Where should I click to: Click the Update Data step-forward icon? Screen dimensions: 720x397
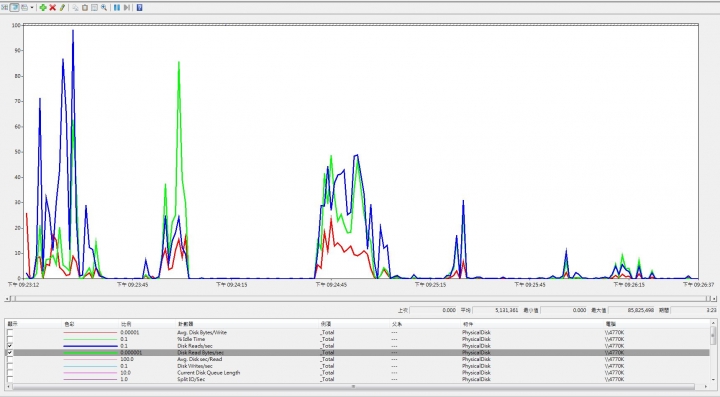click(x=127, y=7)
